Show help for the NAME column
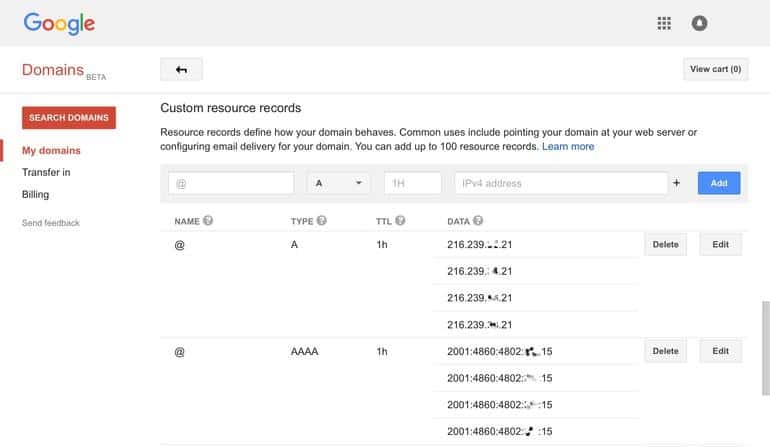 pyautogui.click(x=208, y=221)
